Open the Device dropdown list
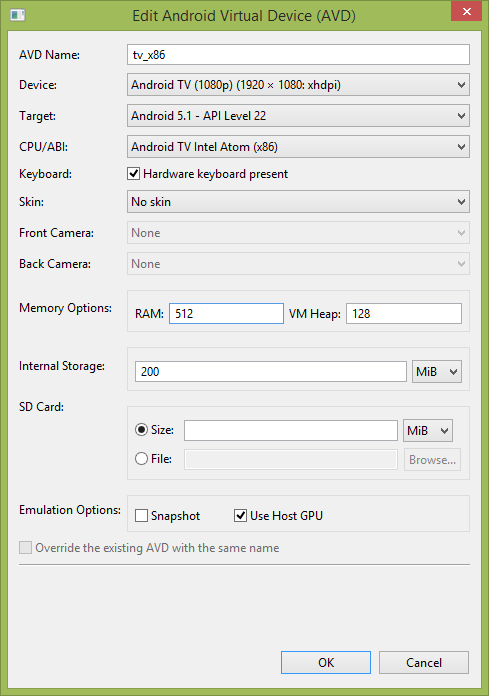This screenshot has width=489, height=696. click(x=298, y=85)
